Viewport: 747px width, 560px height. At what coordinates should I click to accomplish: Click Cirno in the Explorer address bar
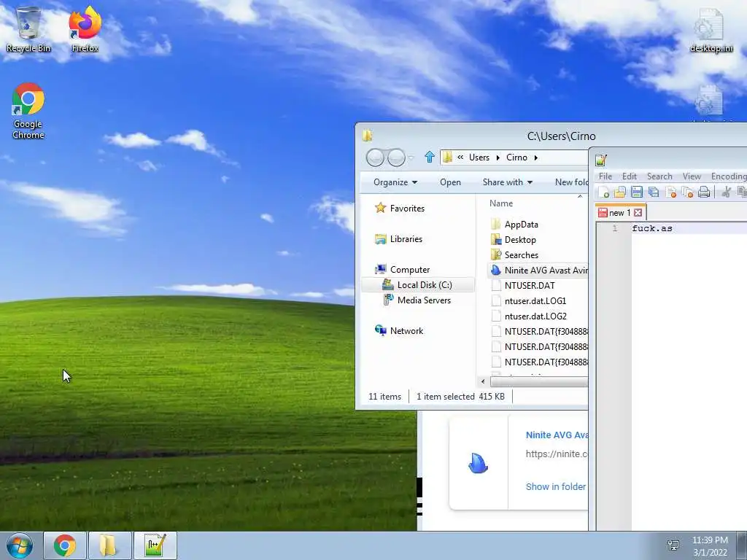516,157
